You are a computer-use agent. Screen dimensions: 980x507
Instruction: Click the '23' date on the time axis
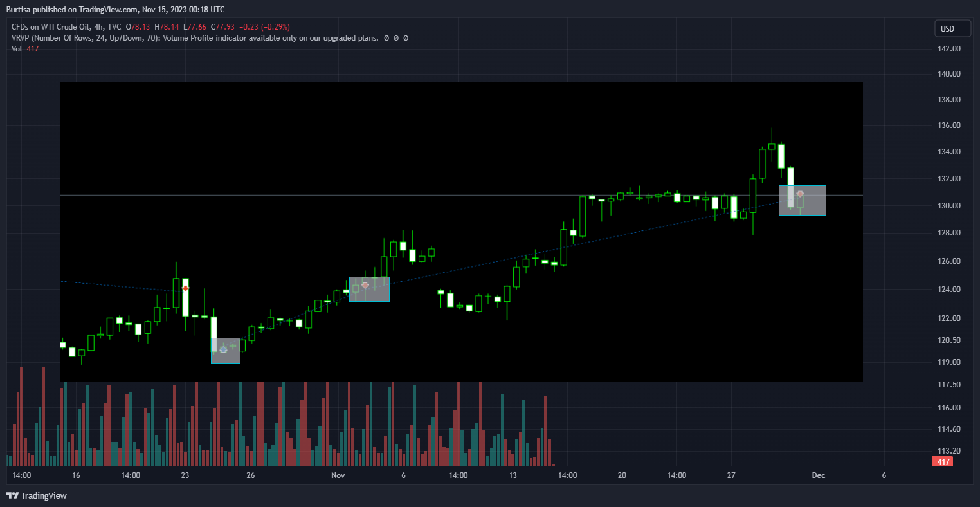point(185,475)
